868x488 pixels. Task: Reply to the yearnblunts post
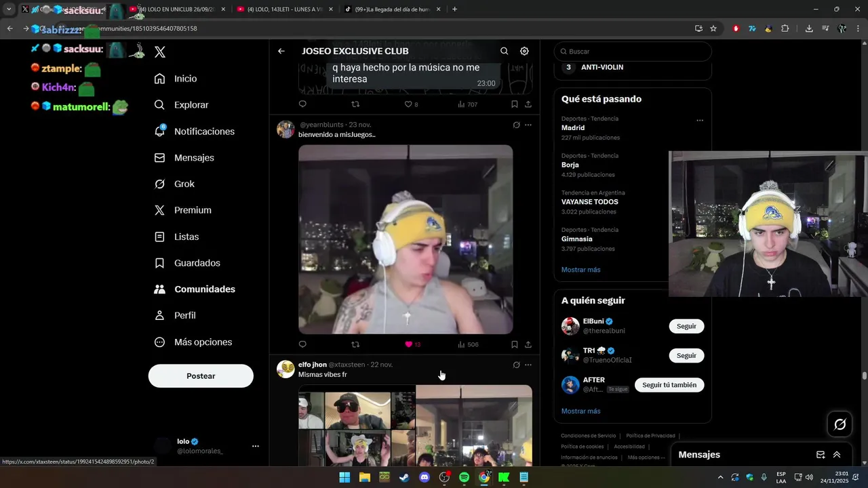tap(302, 344)
